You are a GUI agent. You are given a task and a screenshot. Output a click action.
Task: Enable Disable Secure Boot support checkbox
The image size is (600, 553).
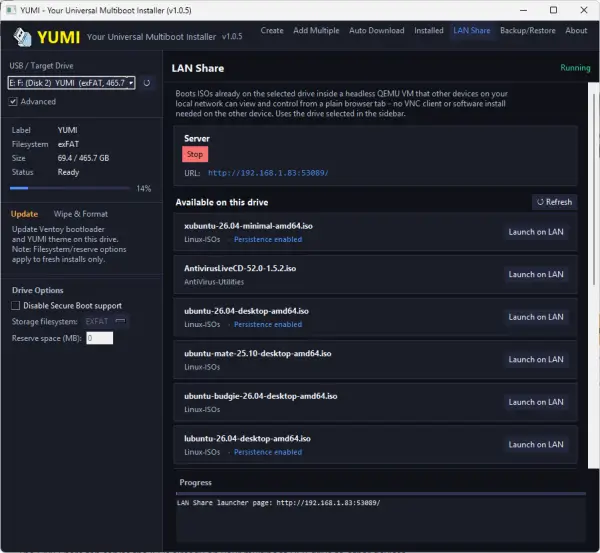[x=15, y=305]
